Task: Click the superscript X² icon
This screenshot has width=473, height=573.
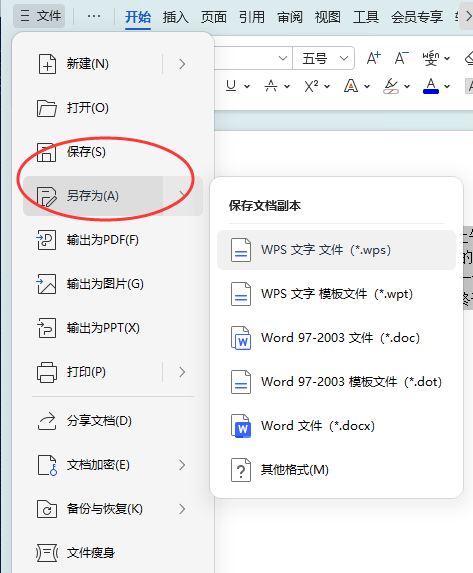Action: (311, 86)
